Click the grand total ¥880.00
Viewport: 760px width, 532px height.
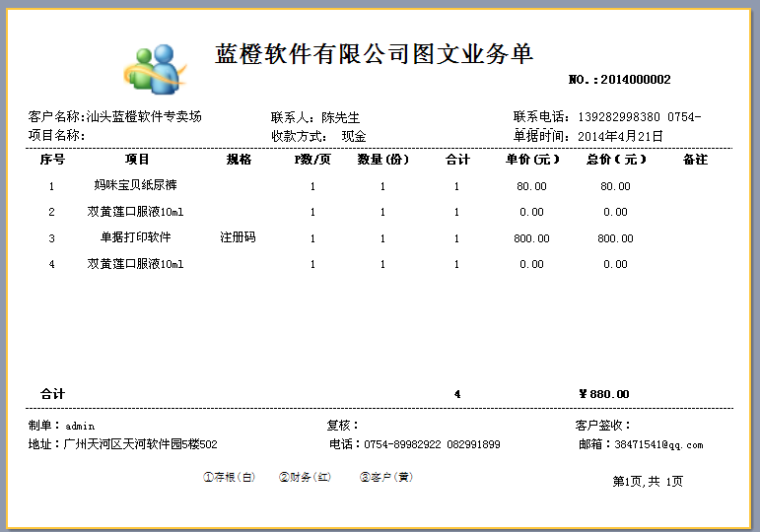(x=604, y=394)
